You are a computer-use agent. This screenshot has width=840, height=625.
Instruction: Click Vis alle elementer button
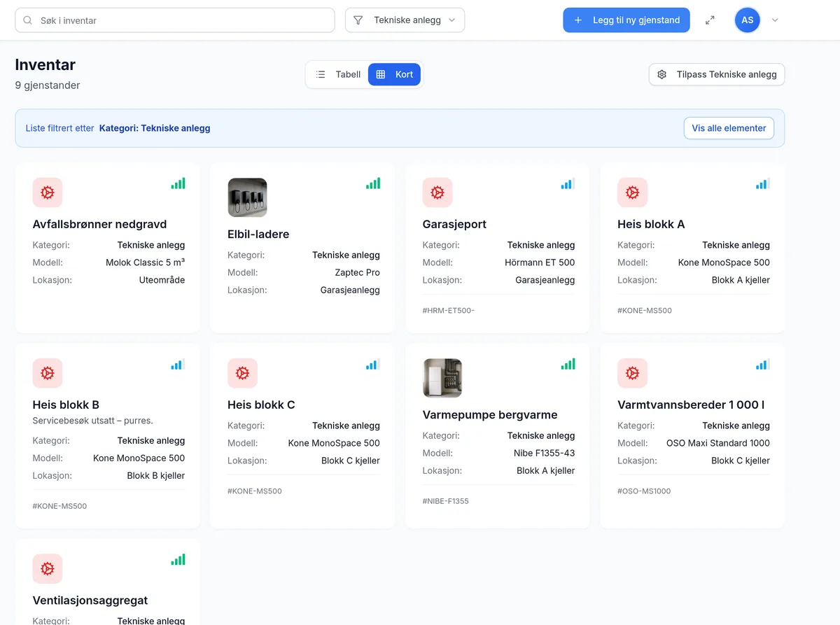pyautogui.click(x=729, y=128)
